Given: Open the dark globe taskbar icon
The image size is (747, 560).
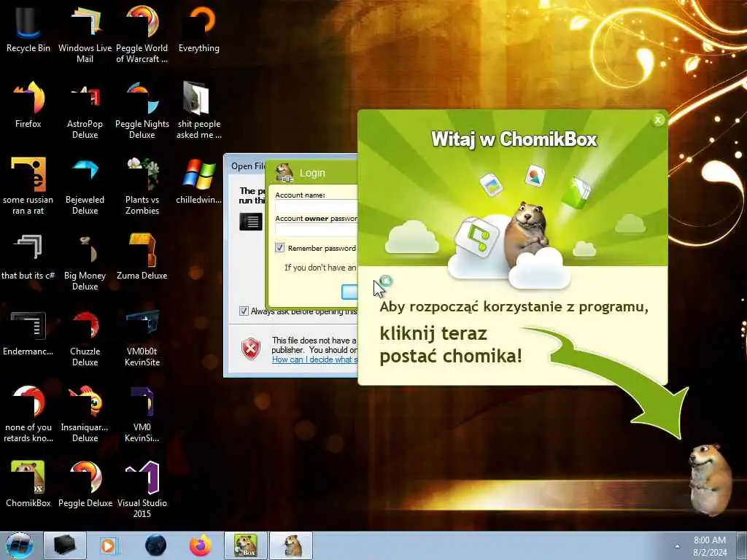Looking at the screenshot, I should (155, 545).
